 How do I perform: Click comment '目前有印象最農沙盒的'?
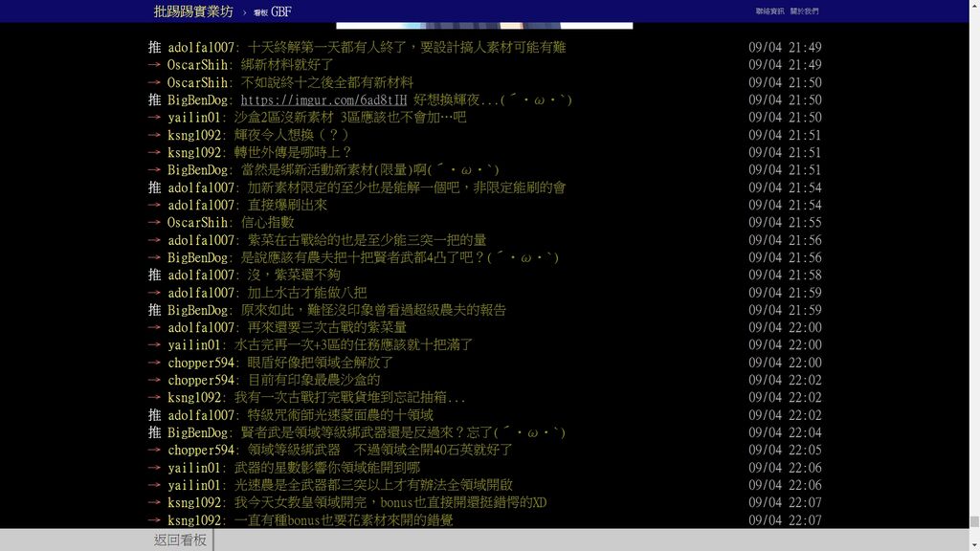(x=314, y=380)
